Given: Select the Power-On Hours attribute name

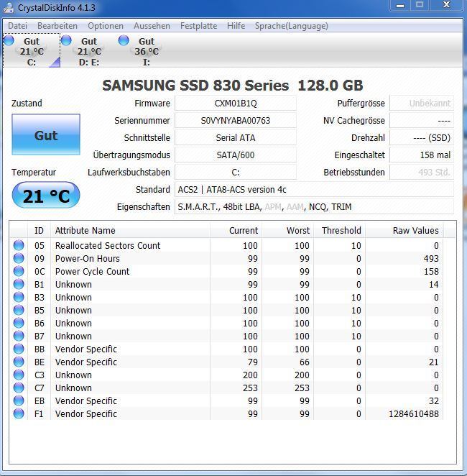Looking at the screenshot, I should point(88,258).
